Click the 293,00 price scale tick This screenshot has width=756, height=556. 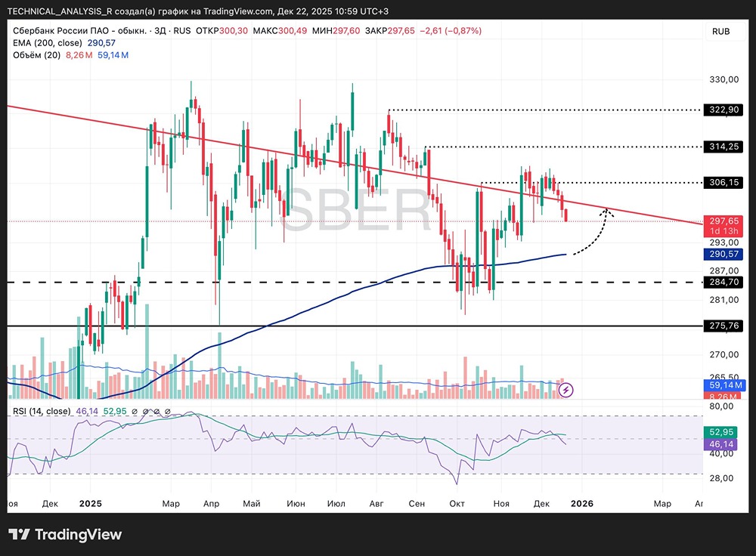pyautogui.click(x=723, y=242)
